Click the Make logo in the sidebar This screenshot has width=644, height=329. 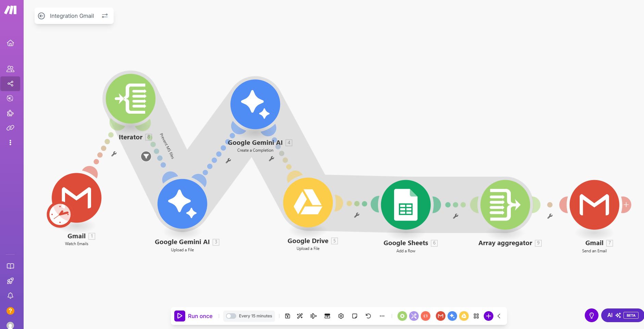click(10, 10)
